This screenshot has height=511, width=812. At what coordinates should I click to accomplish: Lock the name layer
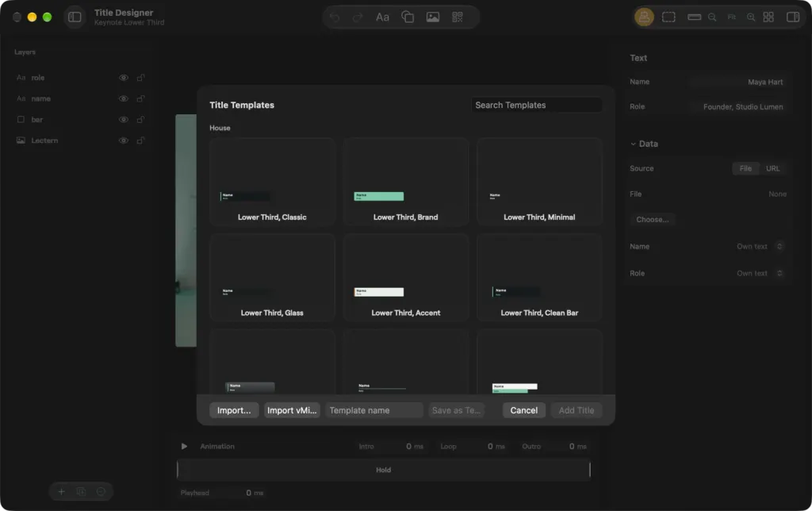140,98
